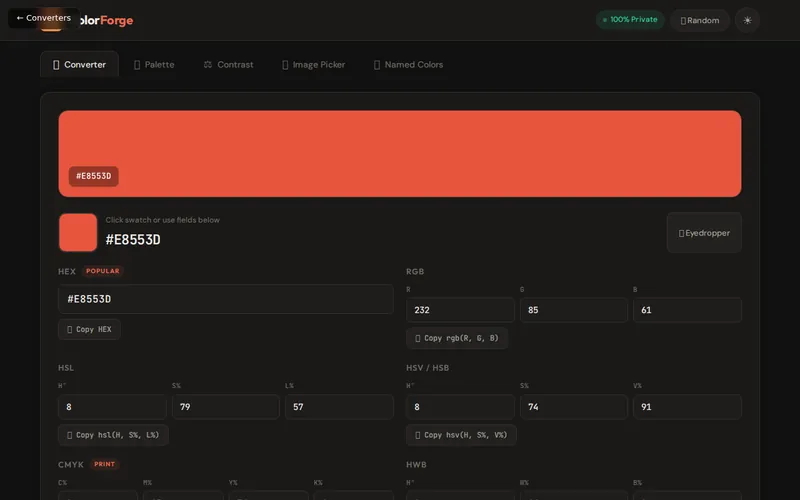Click the PRINT badge next to CMYK
800x500 pixels.
click(x=105, y=464)
